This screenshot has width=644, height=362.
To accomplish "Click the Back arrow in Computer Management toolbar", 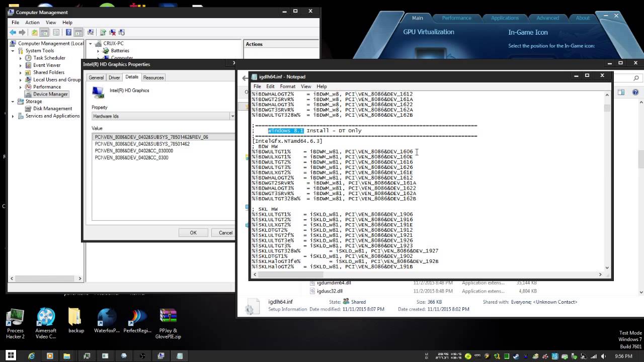I will (x=13, y=33).
